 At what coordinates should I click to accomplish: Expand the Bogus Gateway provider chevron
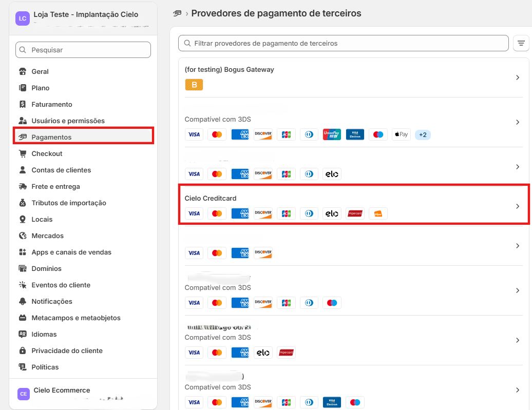pyautogui.click(x=518, y=77)
